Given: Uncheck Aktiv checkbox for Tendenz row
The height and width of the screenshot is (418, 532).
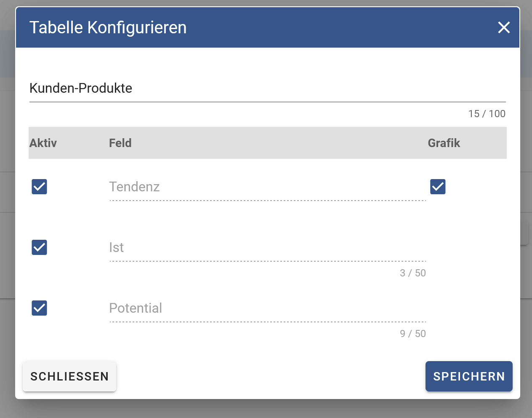Looking at the screenshot, I should [39, 187].
